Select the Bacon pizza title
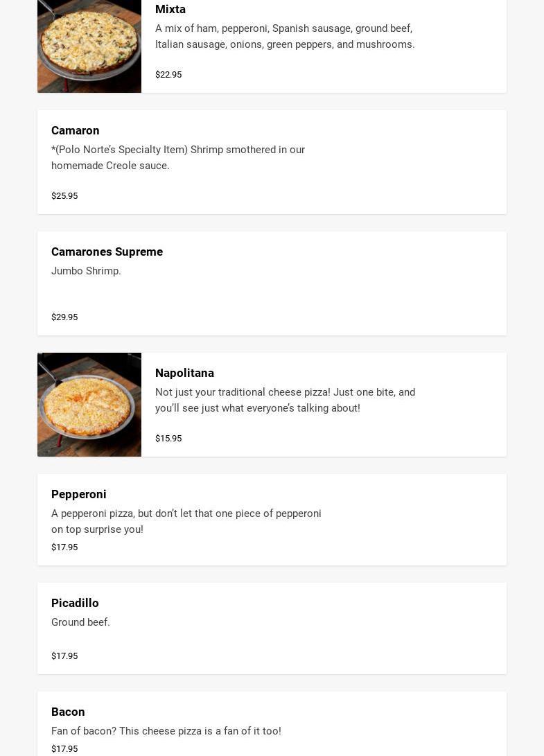The image size is (544, 756). pos(68,712)
